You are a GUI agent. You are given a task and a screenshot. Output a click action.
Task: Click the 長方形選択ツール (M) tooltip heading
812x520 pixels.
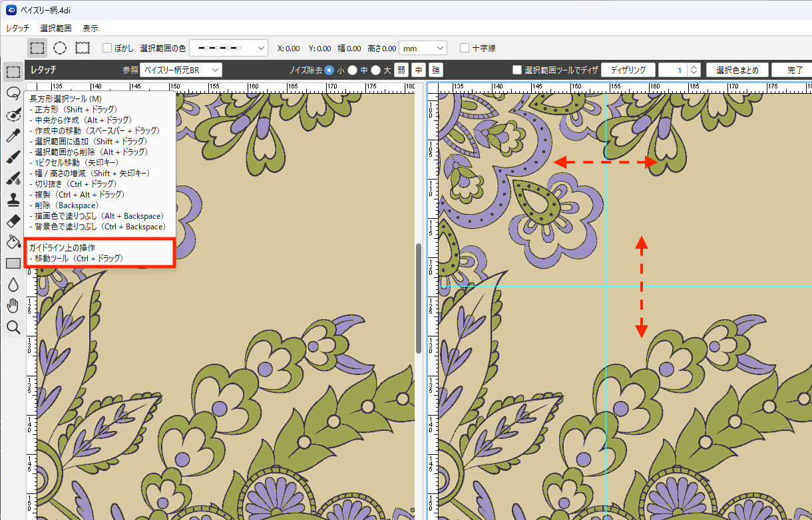pyautogui.click(x=66, y=98)
